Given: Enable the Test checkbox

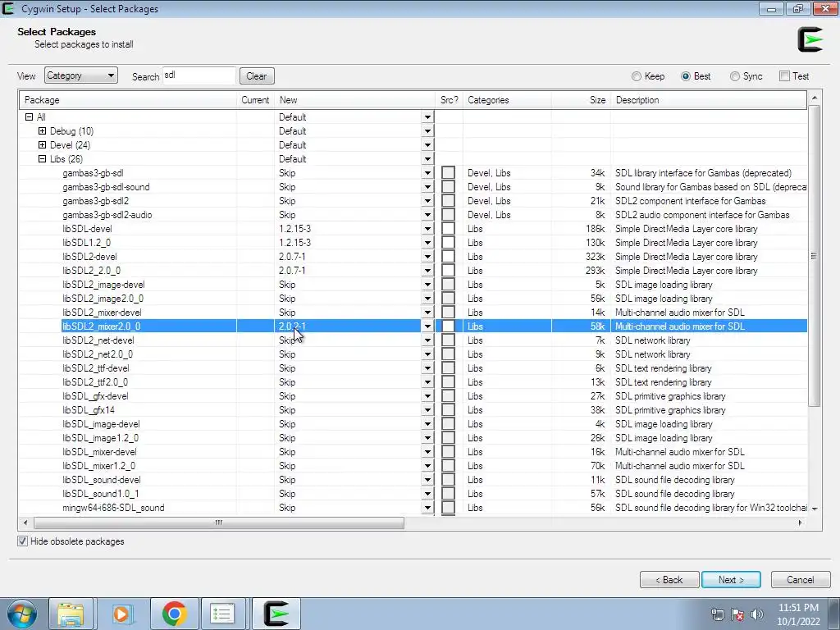Looking at the screenshot, I should click(785, 76).
